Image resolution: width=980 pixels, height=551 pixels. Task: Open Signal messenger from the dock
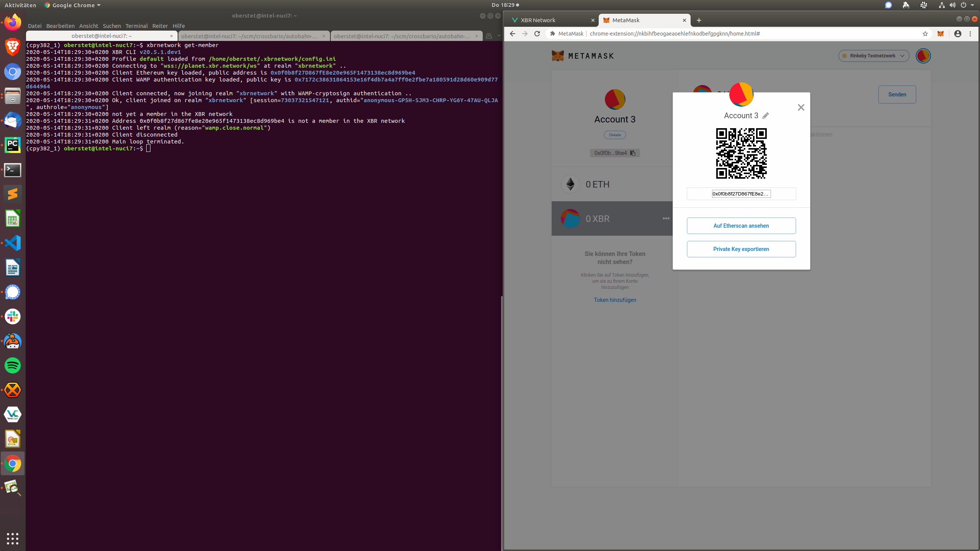(x=13, y=292)
